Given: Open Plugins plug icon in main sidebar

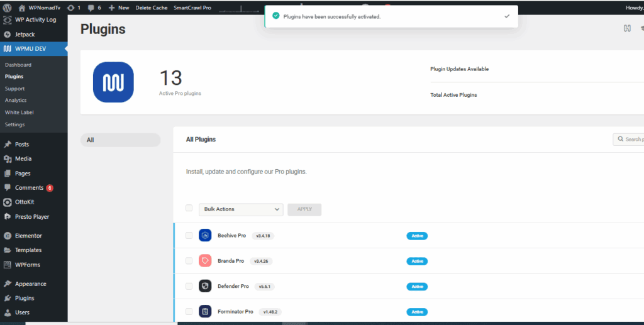Looking at the screenshot, I should click(x=8, y=298).
